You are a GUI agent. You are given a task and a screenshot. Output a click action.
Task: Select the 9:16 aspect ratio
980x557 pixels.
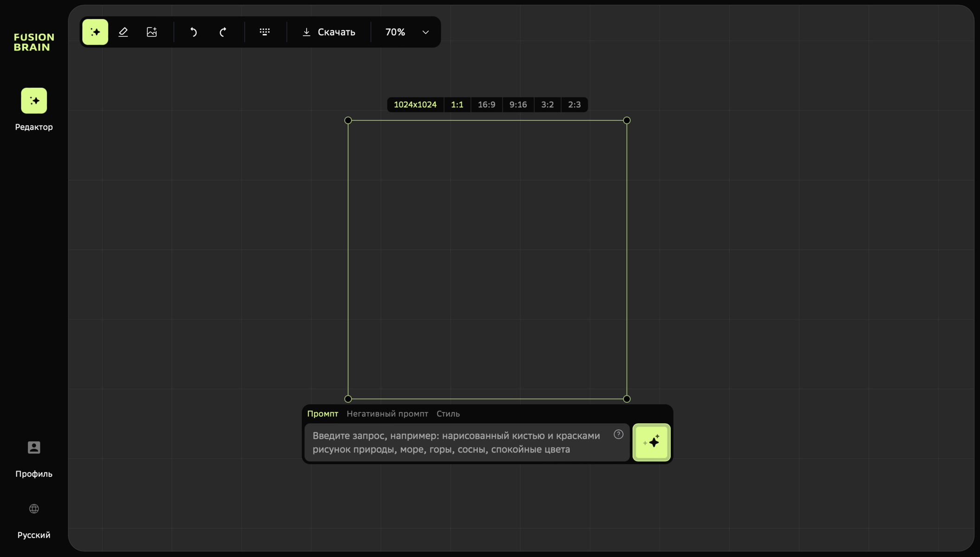click(518, 105)
